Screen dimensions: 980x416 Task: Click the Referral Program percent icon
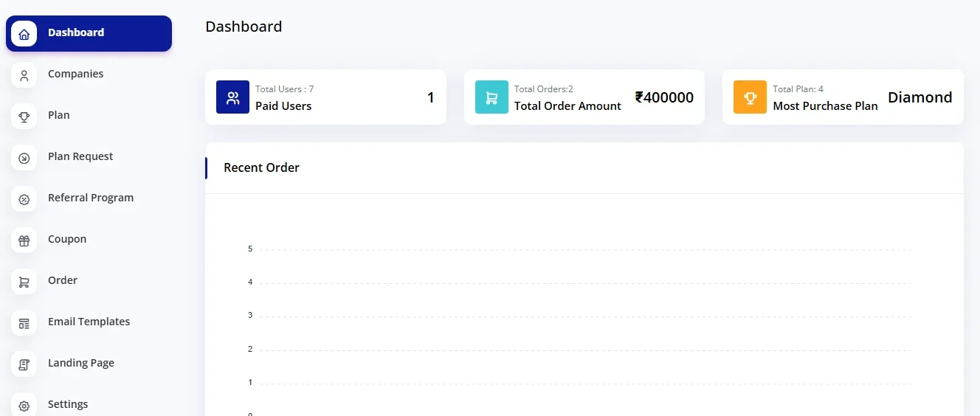(x=24, y=199)
